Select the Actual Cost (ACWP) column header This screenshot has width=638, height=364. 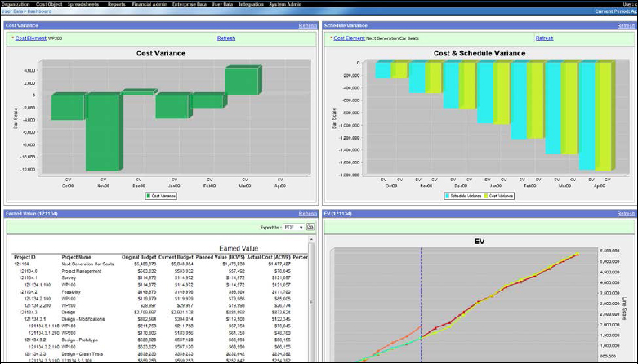[269, 257]
